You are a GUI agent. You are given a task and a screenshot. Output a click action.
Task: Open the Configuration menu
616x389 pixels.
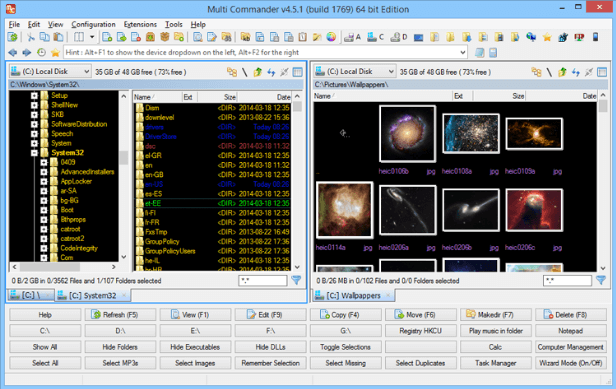93,24
